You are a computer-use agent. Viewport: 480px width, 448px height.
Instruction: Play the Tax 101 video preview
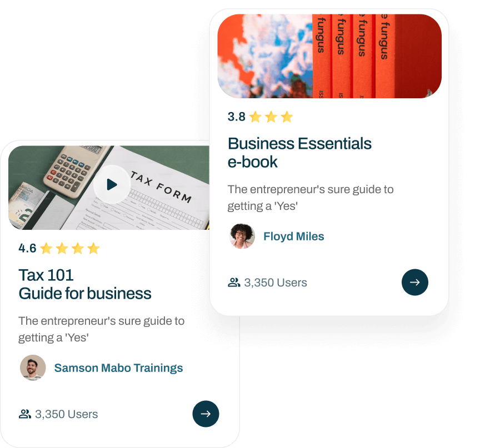coord(112,184)
